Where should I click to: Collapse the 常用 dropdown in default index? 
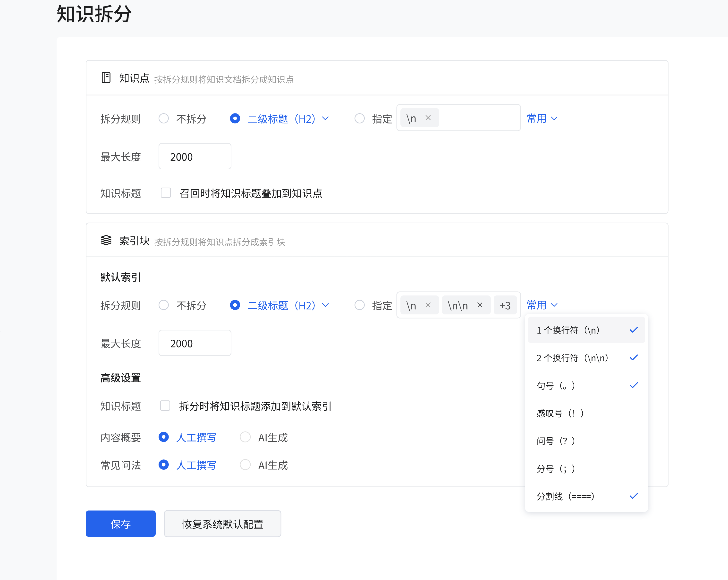point(542,305)
